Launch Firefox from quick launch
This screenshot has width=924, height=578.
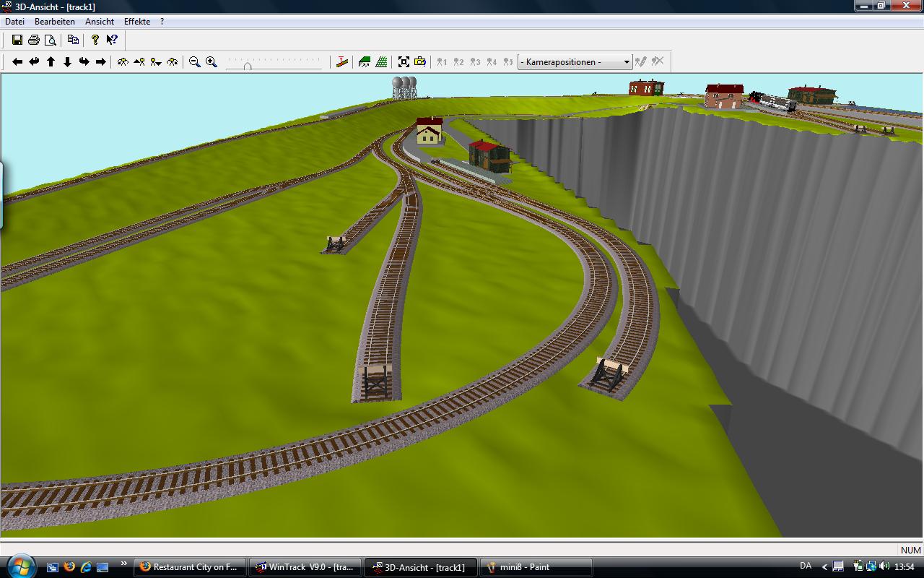[69, 567]
